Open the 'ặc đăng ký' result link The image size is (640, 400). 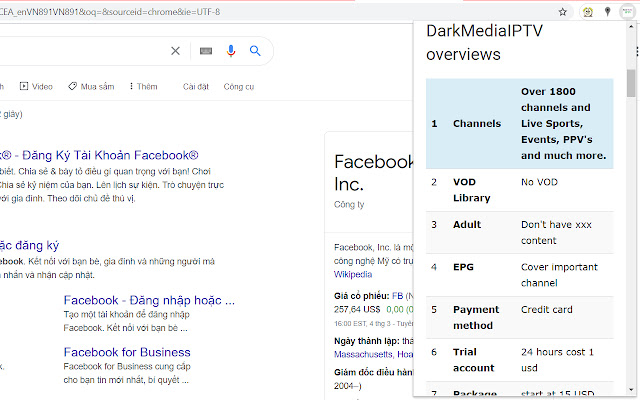(x=29, y=246)
